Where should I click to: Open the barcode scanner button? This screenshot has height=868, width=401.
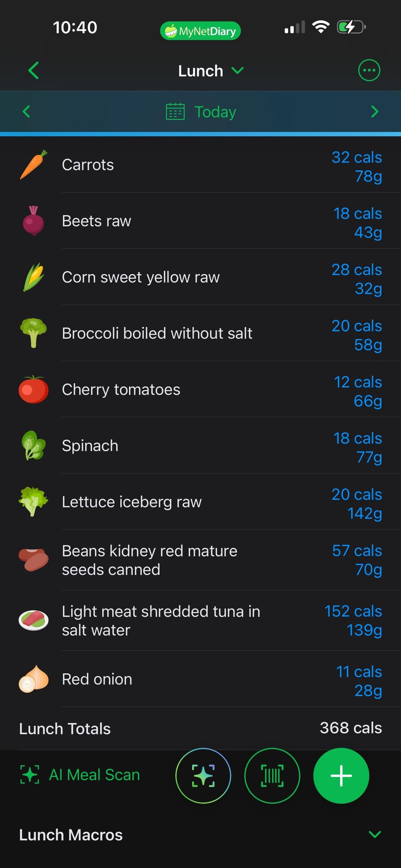272,776
